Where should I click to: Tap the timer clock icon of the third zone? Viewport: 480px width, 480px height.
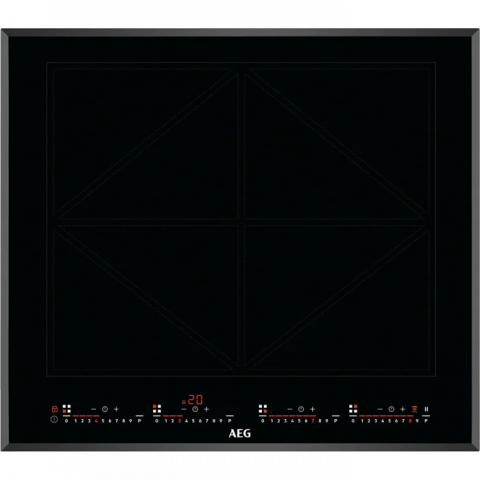pos(301,409)
